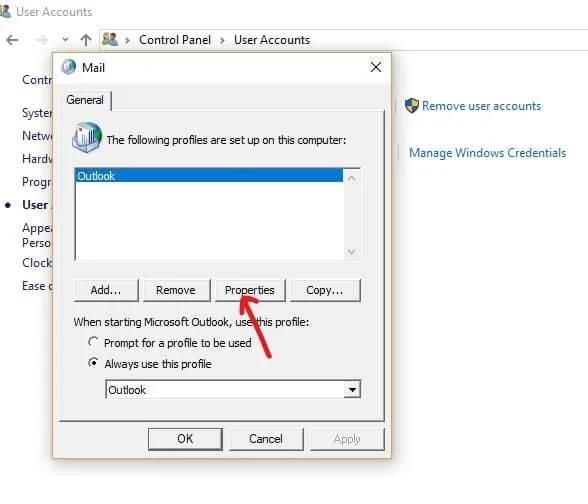Open the Ease of Access sidebar link
The height and width of the screenshot is (504, 588).
click(37, 286)
